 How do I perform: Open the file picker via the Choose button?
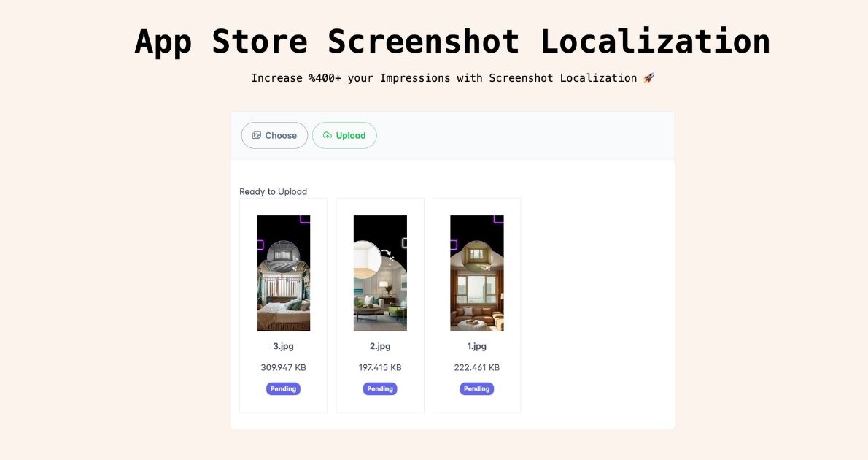[274, 135]
